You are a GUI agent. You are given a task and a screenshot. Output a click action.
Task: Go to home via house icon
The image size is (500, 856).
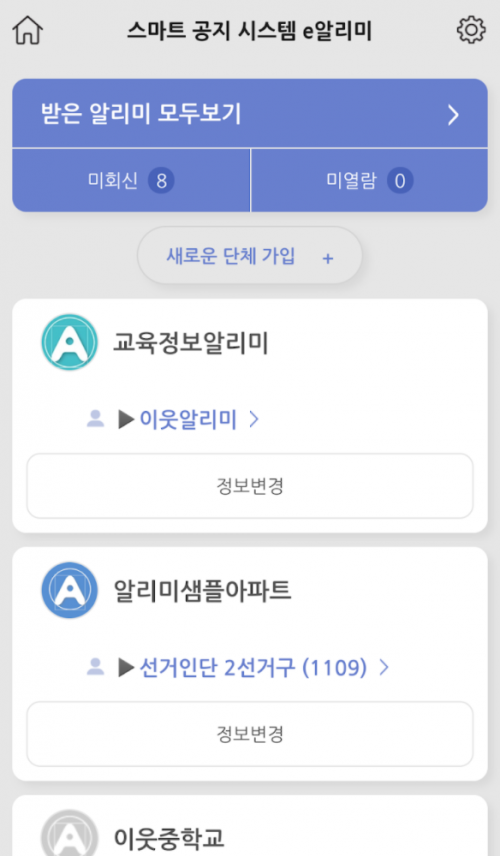tap(28, 30)
